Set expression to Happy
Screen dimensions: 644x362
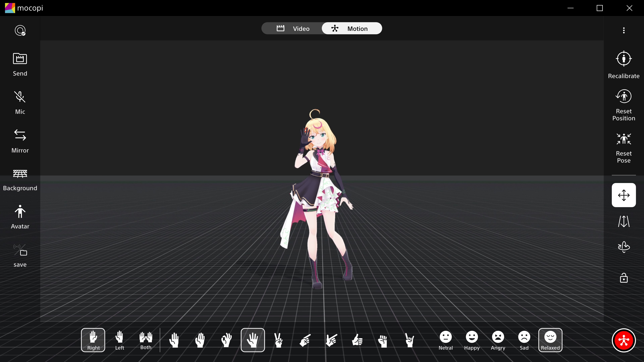[x=471, y=340]
